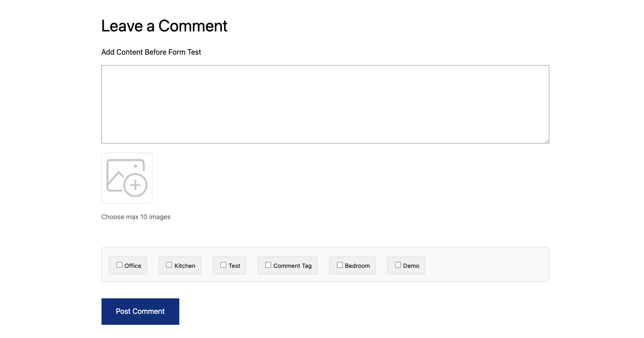This screenshot has width=644, height=338.
Task: Select the Comment Tag checkbox
Action: pyautogui.click(x=268, y=265)
